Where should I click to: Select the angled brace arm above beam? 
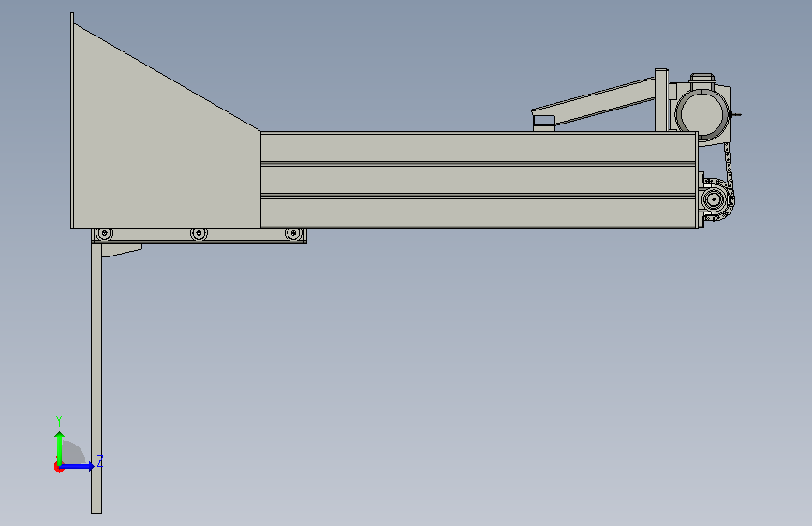[594, 101]
